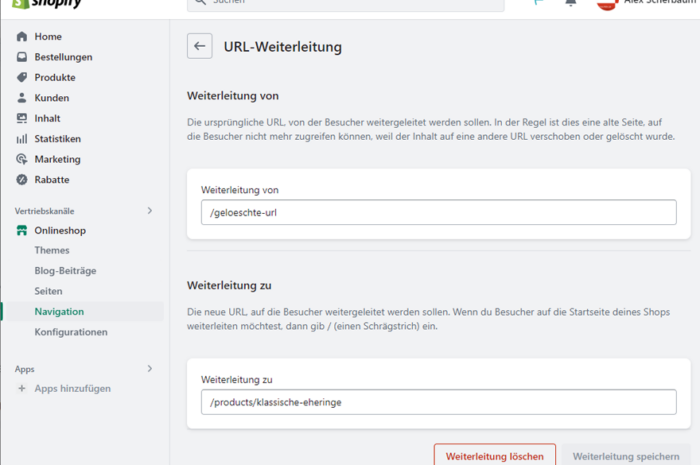Click the Produkte tag icon

pyautogui.click(x=22, y=77)
